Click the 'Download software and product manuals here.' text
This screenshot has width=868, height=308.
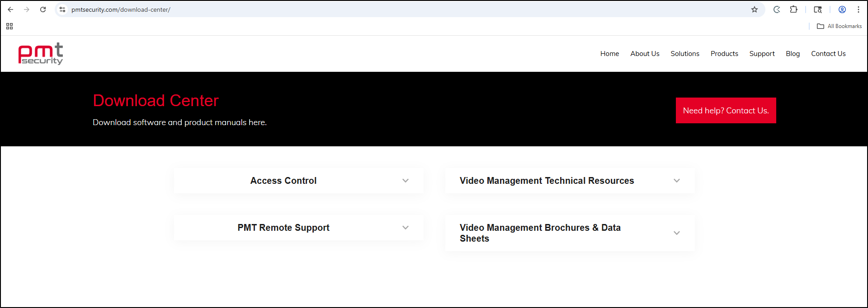point(179,122)
